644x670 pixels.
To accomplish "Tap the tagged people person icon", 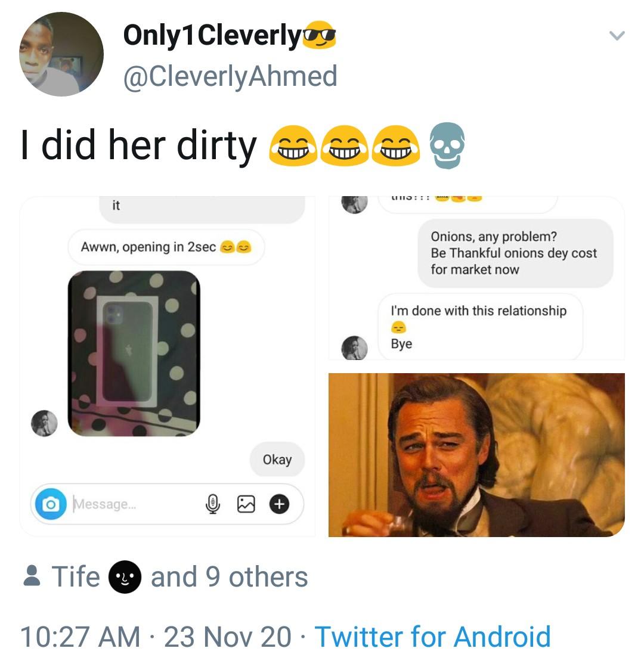I will pos(32,576).
